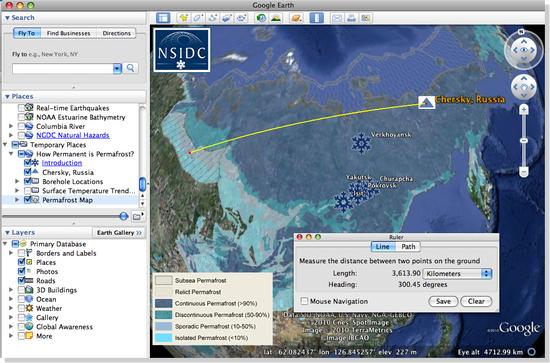Click the Clear button in Ruler
Image resolution: width=550 pixels, height=363 pixels.
click(476, 301)
